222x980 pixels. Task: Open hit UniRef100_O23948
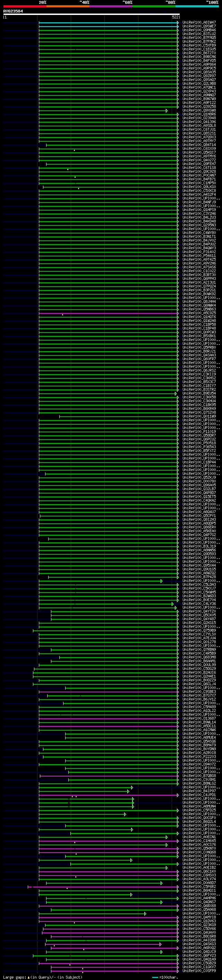[199, 118]
